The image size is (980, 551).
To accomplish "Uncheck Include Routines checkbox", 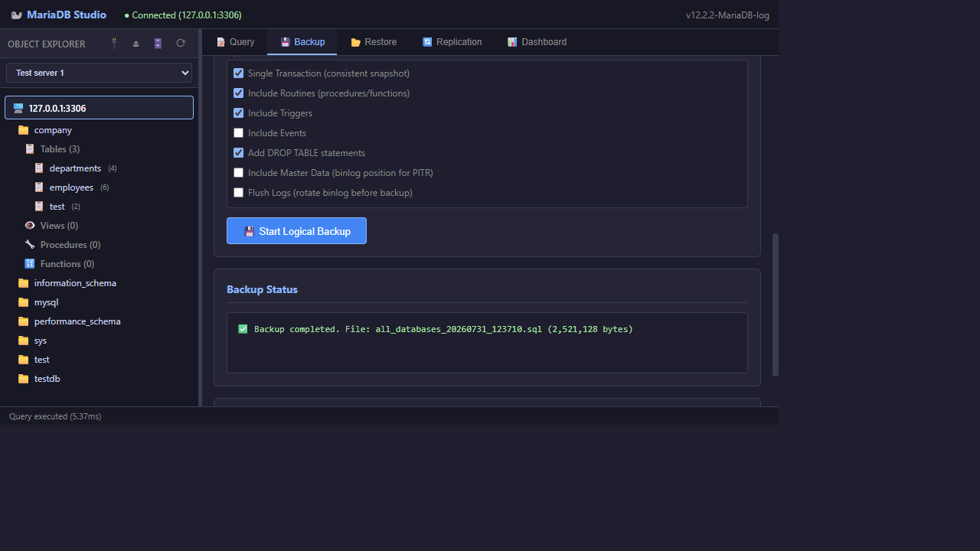I will tap(238, 93).
